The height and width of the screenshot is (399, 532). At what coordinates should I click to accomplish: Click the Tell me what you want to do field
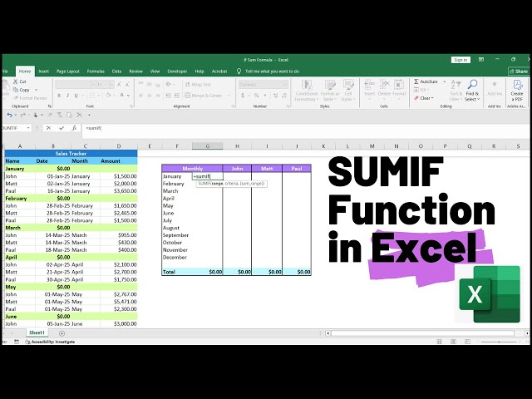click(x=272, y=71)
